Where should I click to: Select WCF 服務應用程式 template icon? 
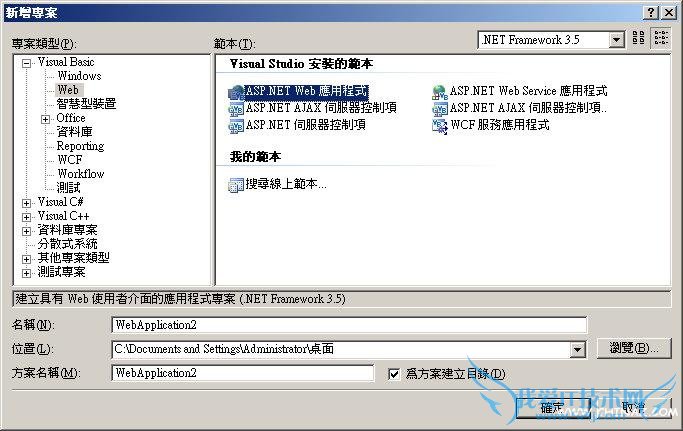440,126
